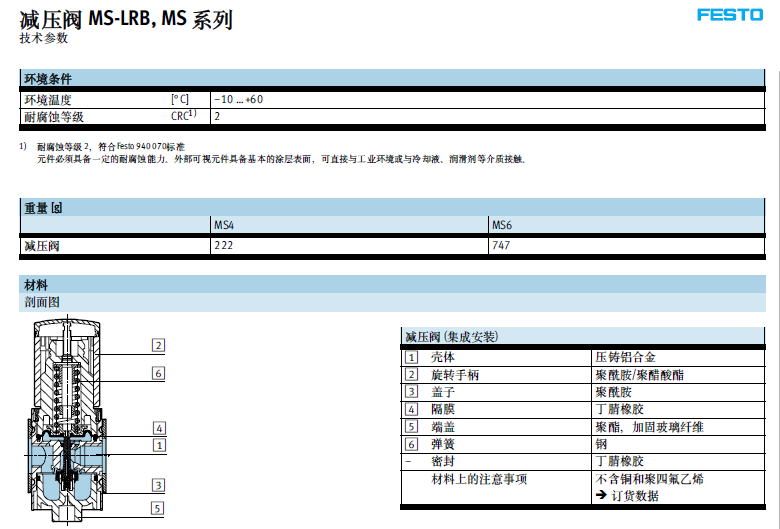Click footnote text 符合 Festo 940 070 标准
The width and height of the screenshot is (780, 529).
[141, 147]
